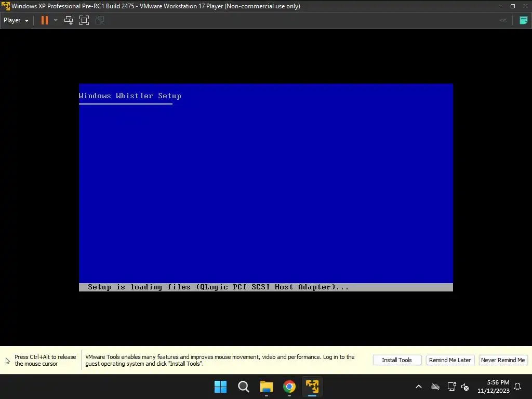Click the Windows Whistler Setup heading
The width and height of the screenshot is (532, 399).
(130, 96)
